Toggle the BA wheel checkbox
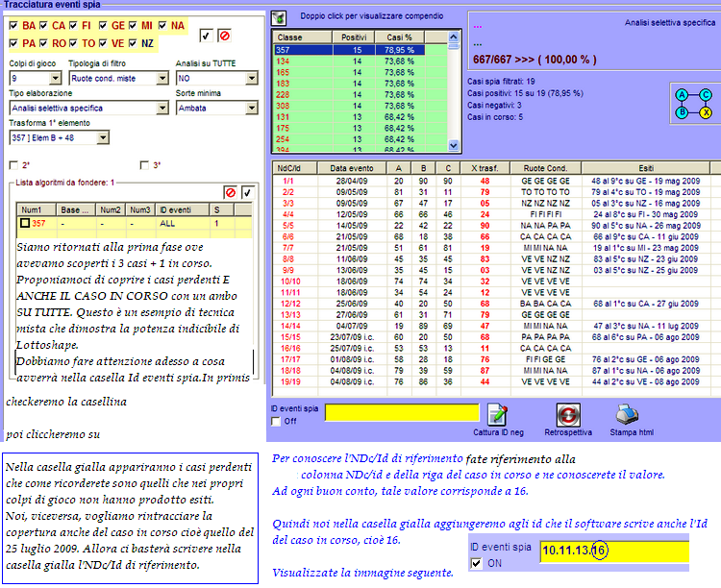The width and height of the screenshot is (721, 588). tap(13, 25)
